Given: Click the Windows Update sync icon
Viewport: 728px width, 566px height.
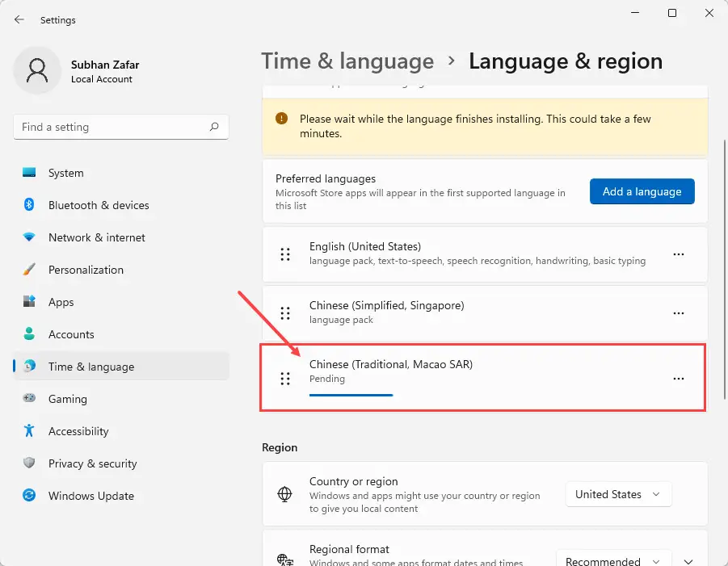Looking at the screenshot, I should pos(29,495).
